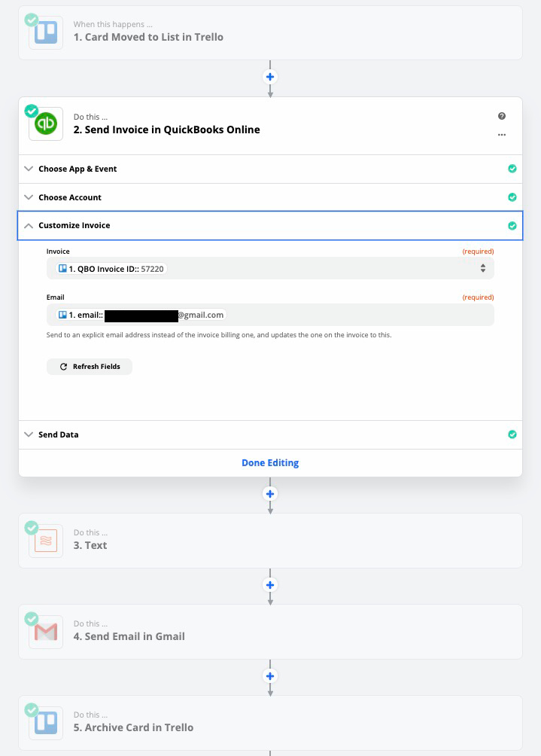
Task: Expand the Choose App & Event section
Action: click(x=270, y=169)
